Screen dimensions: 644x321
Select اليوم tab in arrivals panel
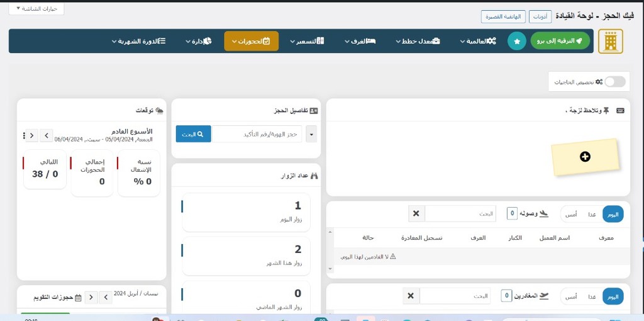tap(613, 214)
